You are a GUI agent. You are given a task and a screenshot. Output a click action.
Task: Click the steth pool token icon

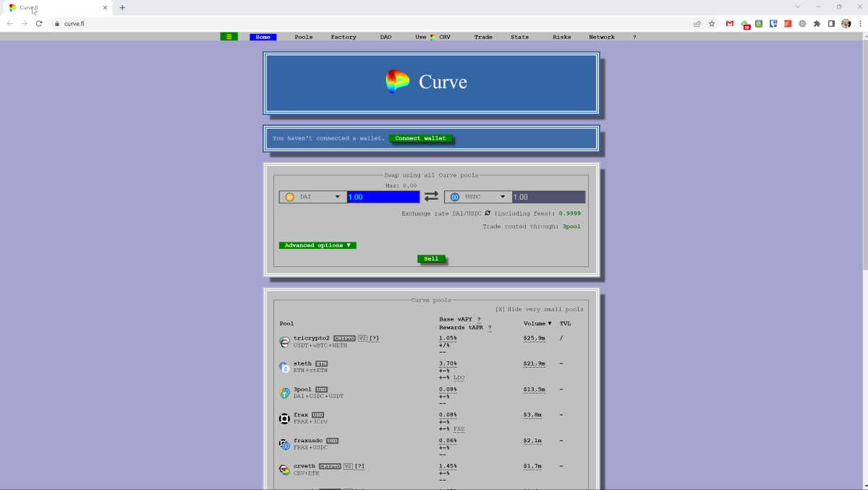[x=284, y=368]
